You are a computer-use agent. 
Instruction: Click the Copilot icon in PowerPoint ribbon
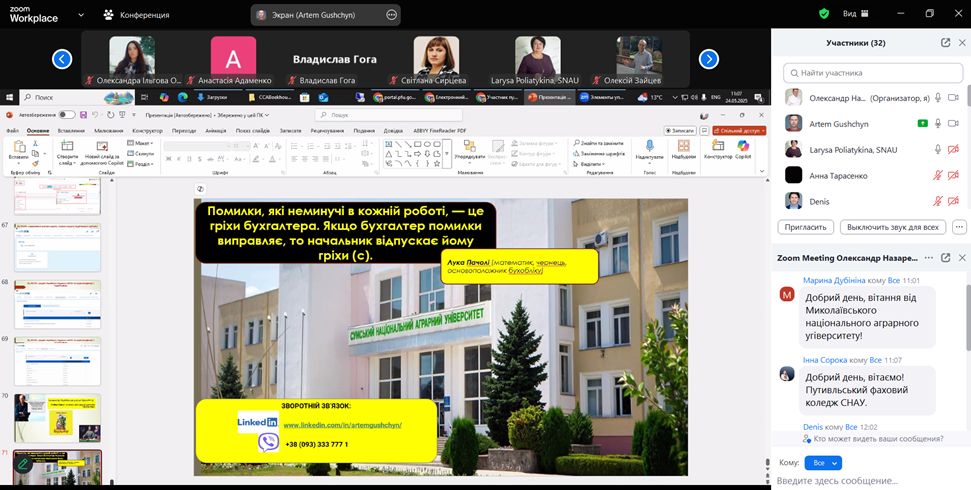[743, 146]
